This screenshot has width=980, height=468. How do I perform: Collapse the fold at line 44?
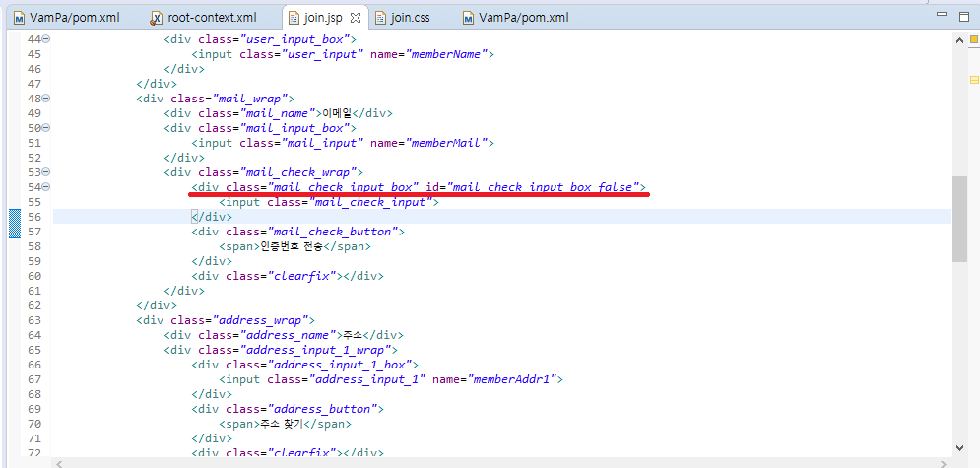(x=46, y=39)
